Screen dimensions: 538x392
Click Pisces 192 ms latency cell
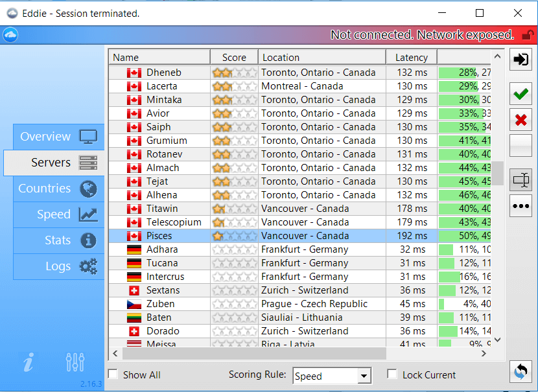point(412,236)
